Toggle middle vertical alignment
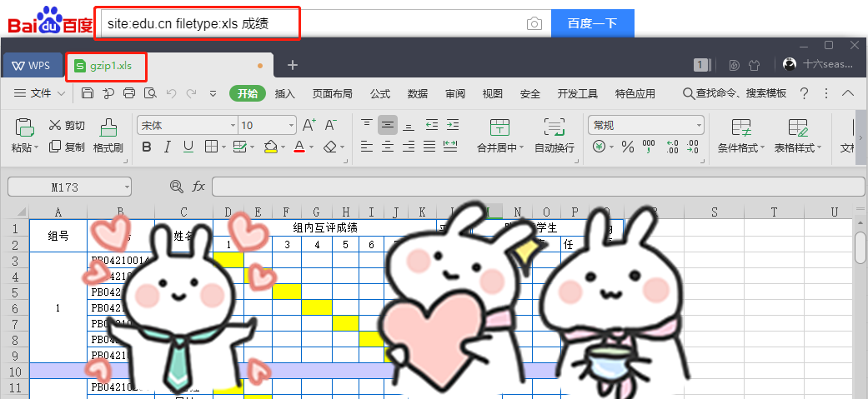The image size is (868, 399). 388,126
